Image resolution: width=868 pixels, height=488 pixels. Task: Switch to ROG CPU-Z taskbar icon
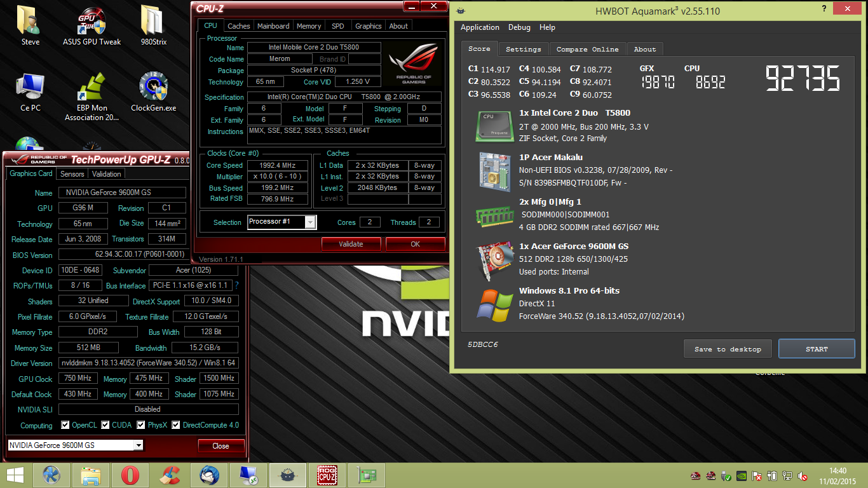(327, 475)
